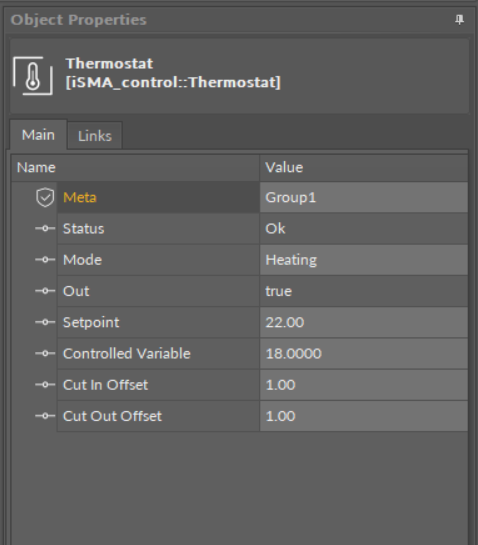Click the Name column header
Screen dimensions: 478x545
click(135, 168)
